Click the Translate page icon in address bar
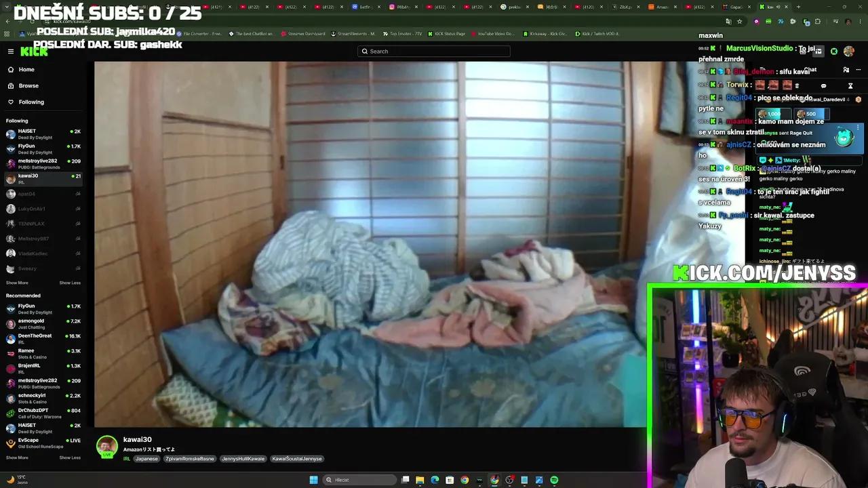The image size is (868, 488). (728, 22)
